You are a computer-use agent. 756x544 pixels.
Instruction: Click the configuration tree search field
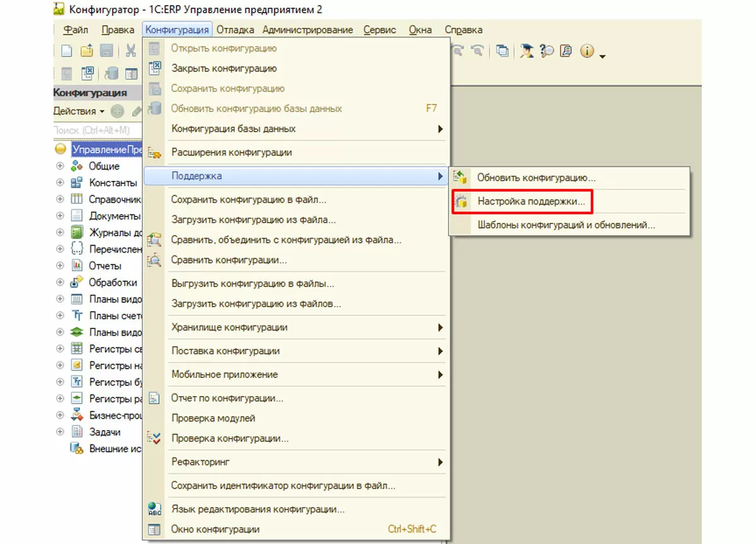click(x=94, y=130)
